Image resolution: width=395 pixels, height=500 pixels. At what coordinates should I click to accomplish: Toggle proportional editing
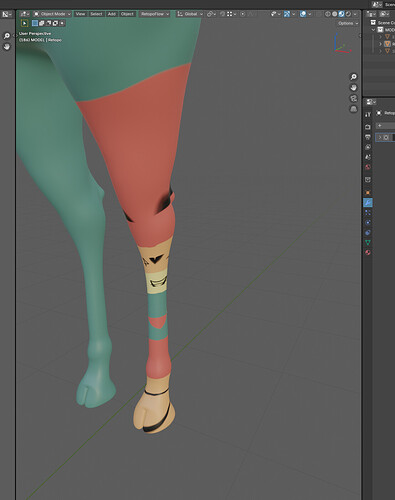click(243, 14)
